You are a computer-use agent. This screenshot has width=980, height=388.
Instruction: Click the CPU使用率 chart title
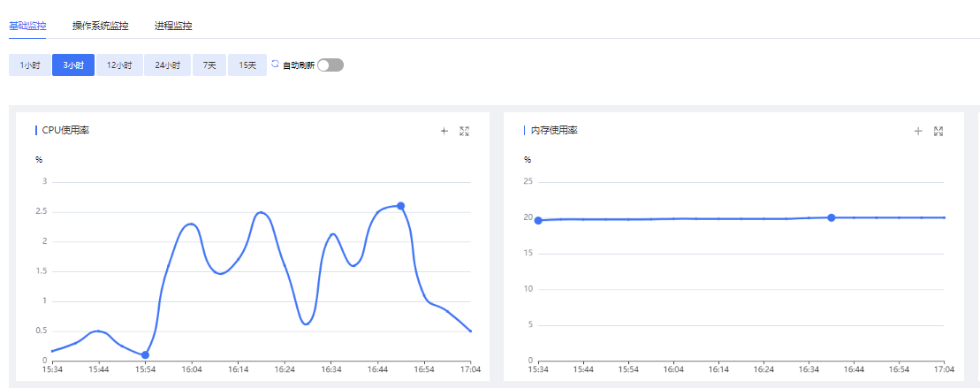[65, 131]
